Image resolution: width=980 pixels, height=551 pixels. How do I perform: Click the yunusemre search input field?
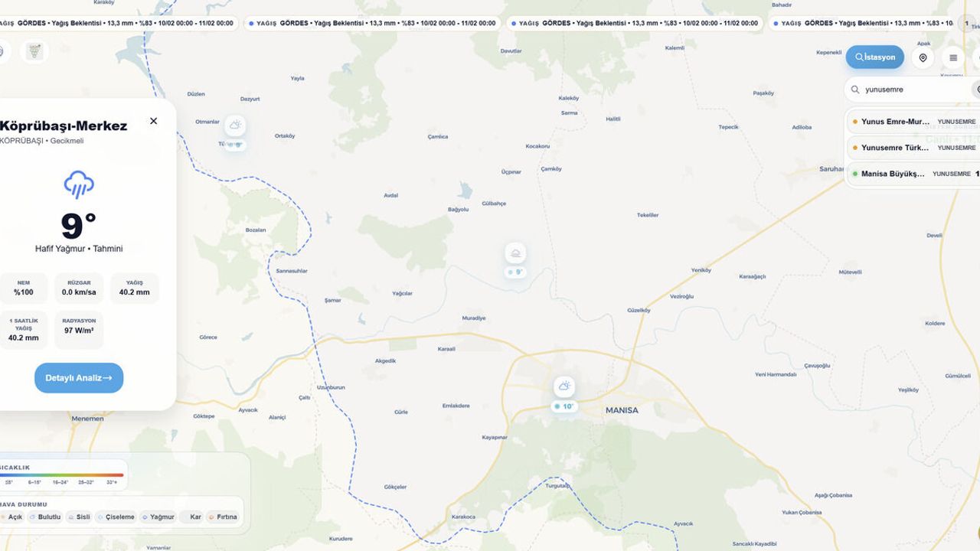click(911, 90)
